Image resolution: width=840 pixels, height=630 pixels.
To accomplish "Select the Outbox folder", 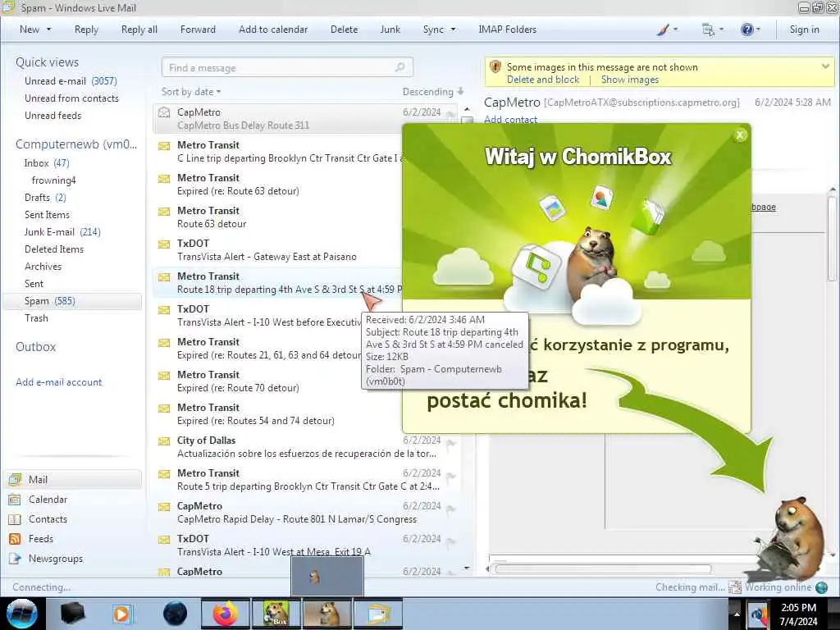I will (x=36, y=347).
